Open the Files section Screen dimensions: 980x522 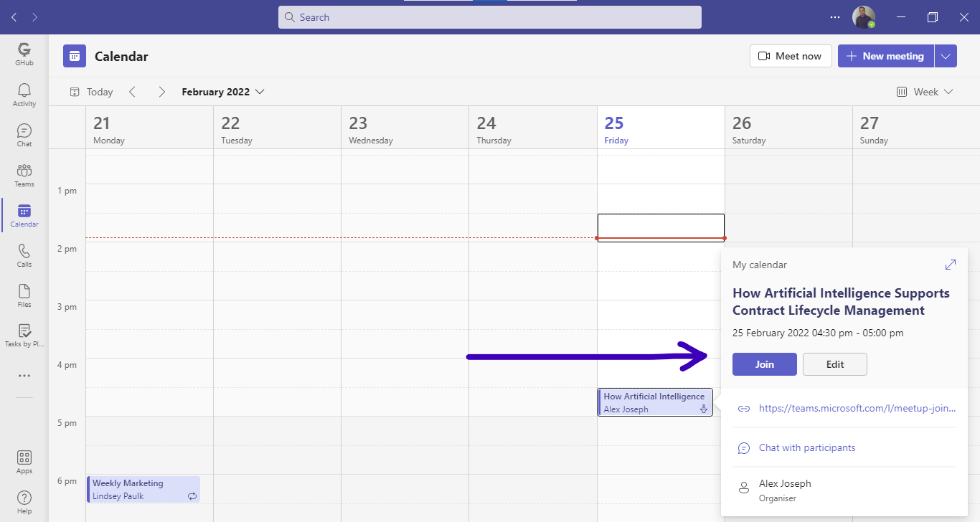24,295
